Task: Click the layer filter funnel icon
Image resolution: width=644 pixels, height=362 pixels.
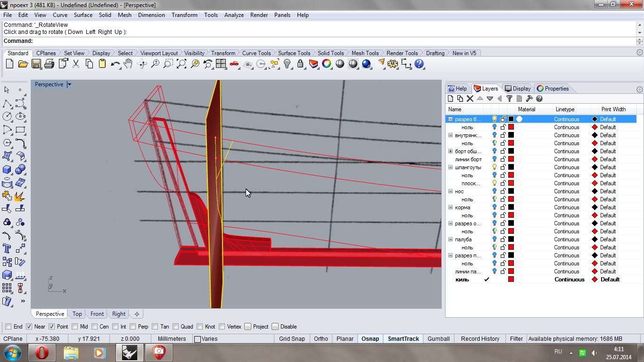Action: (x=509, y=99)
